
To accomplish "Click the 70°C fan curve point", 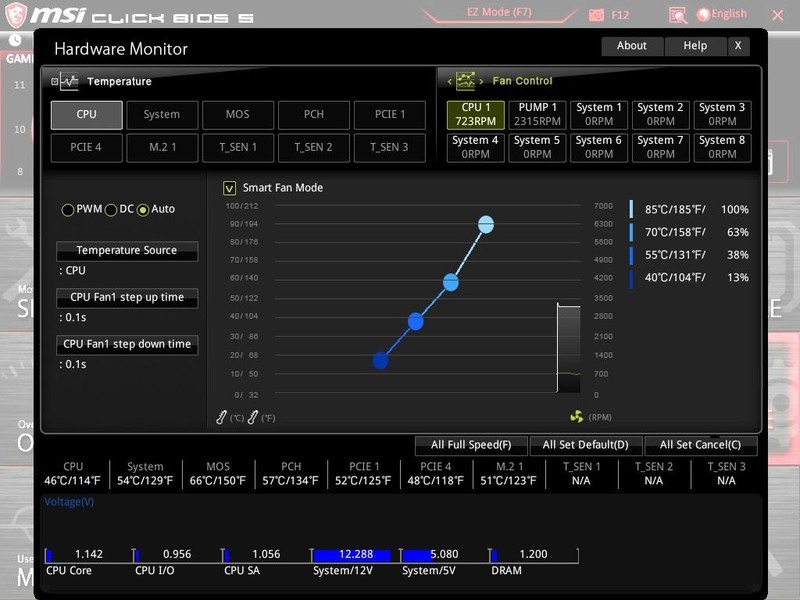I will pyautogui.click(x=451, y=282).
